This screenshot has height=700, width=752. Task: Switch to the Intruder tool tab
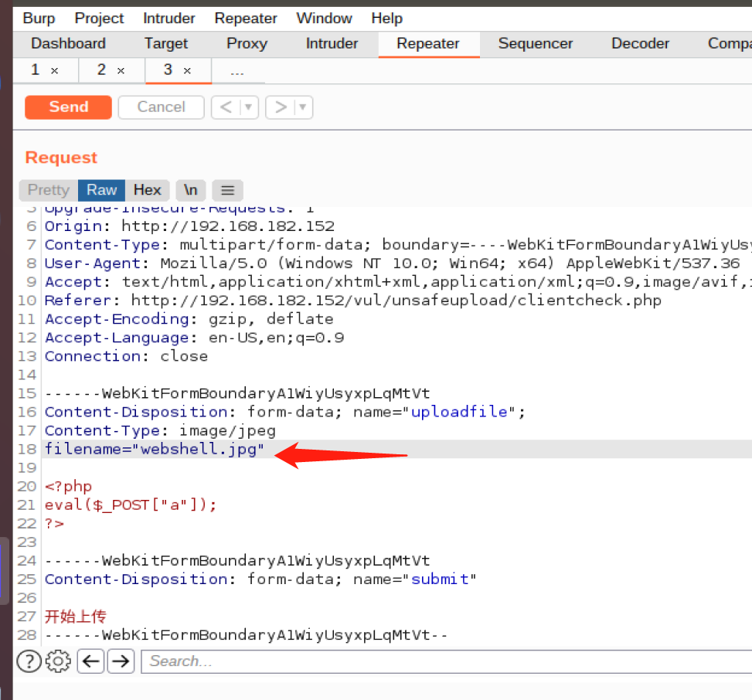coord(332,43)
